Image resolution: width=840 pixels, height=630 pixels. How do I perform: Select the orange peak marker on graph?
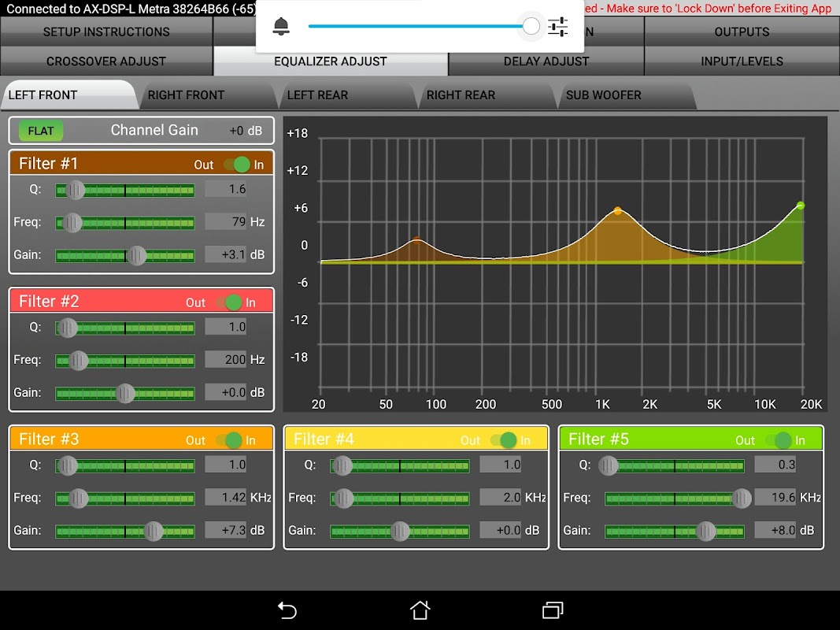(x=617, y=211)
